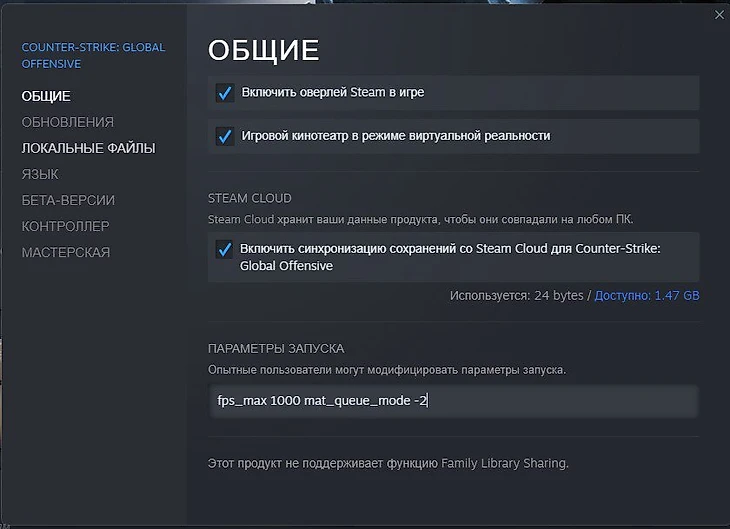Screen dimensions: 730x529
Task: Click the Доступно: 1.47 GB link
Action: pos(647,296)
